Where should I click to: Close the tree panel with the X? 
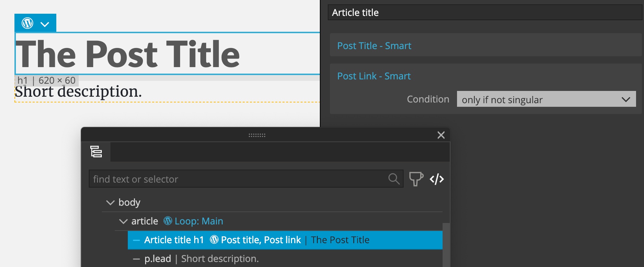[441, 135]
